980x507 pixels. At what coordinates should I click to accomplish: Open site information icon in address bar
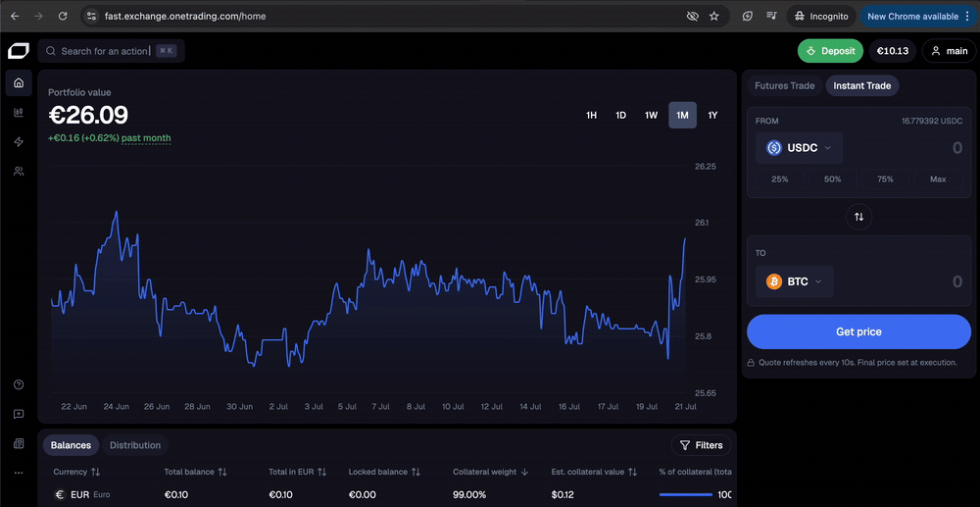[x=91, y=17]
